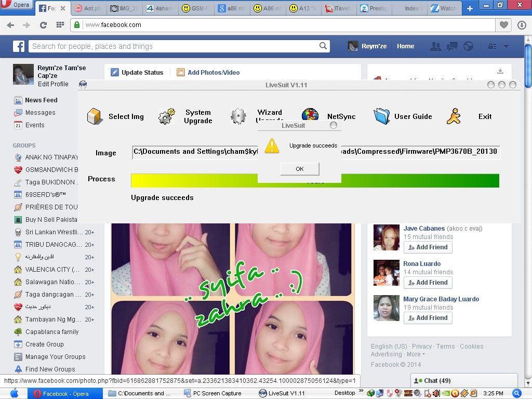The height and width of the screenshot is (399, 532).
Task: Click OK in the LiveSuit dialog
Action: click(x=300, y=169)
